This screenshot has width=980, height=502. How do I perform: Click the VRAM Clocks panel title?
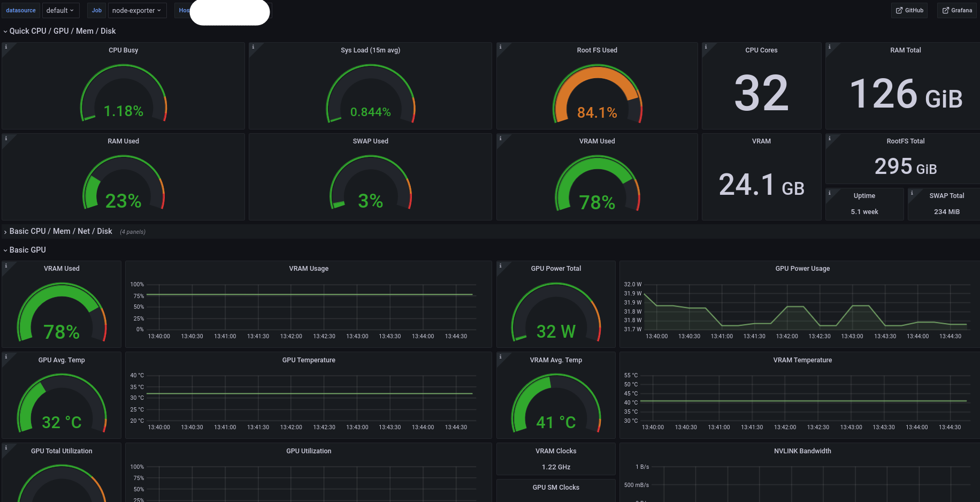556,451
